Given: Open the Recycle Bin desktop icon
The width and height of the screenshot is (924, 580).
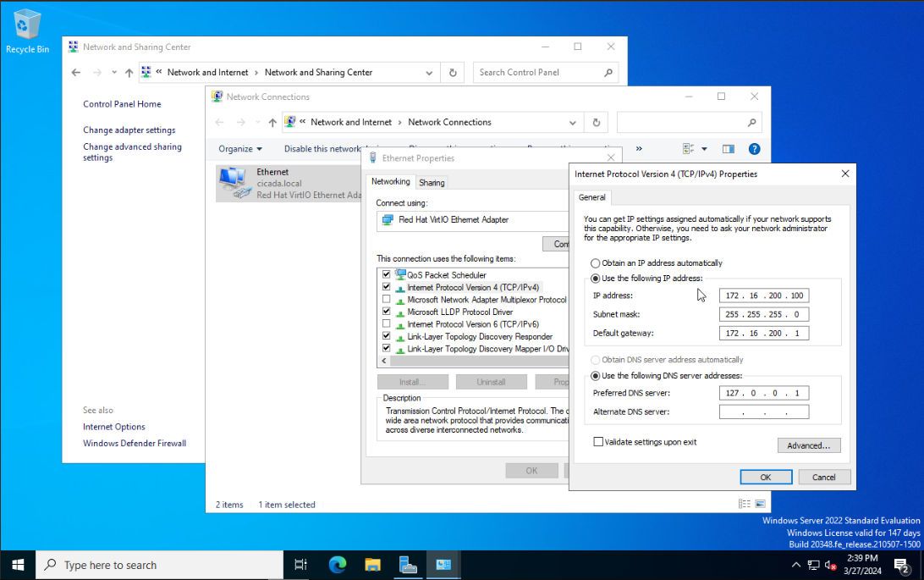Looking at the screenshot, I should pyautogui.click(x=27, y=31).
